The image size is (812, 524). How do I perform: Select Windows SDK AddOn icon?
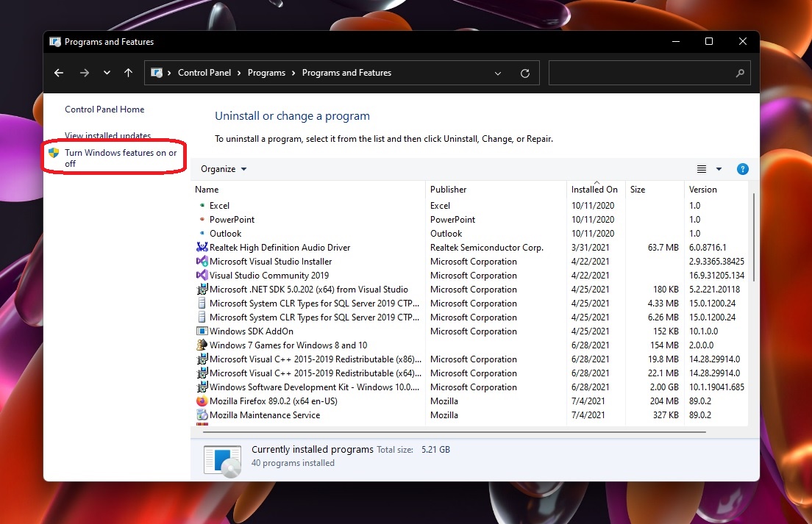(202, 331)
